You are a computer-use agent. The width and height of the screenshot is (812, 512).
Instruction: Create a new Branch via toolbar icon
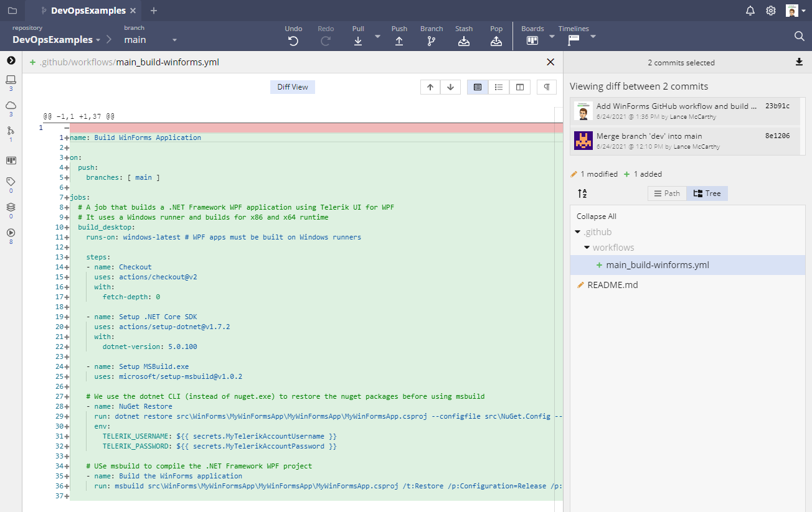(x=431, y=41)
